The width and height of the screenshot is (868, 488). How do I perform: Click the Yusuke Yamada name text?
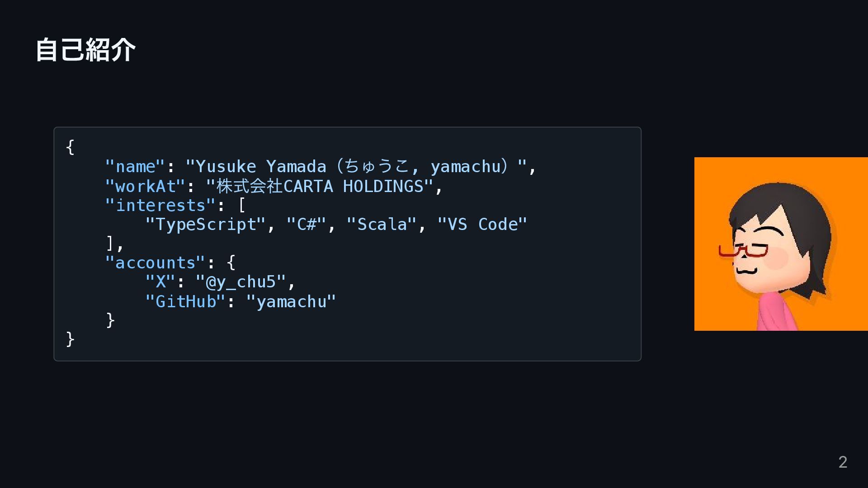click(260, 167)
